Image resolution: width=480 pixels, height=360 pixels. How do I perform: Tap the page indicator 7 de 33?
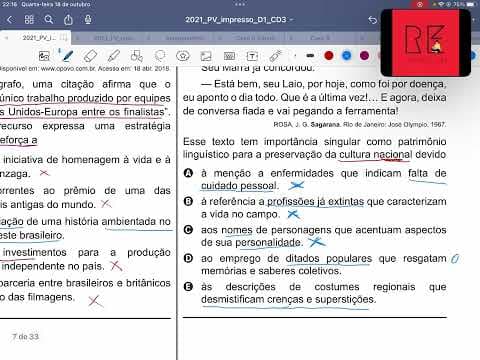point(25,337)
